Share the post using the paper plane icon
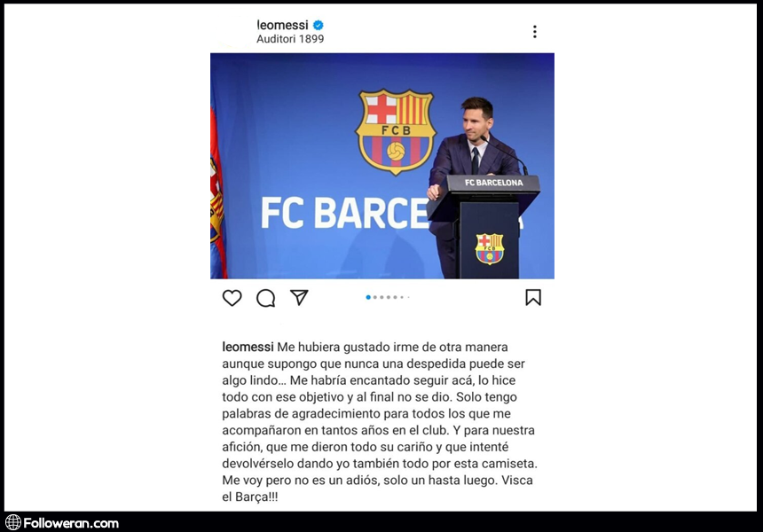Screen dimensions: 763x532 pyautogui.click(x=299, y=297)
